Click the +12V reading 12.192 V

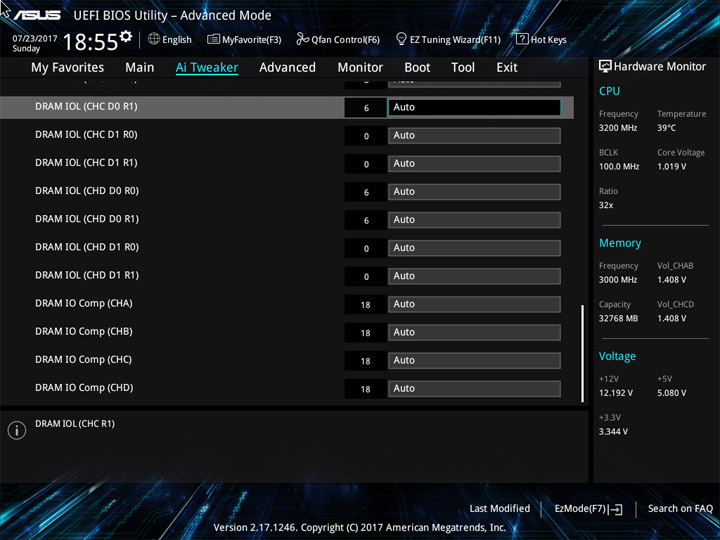point(616,393)
